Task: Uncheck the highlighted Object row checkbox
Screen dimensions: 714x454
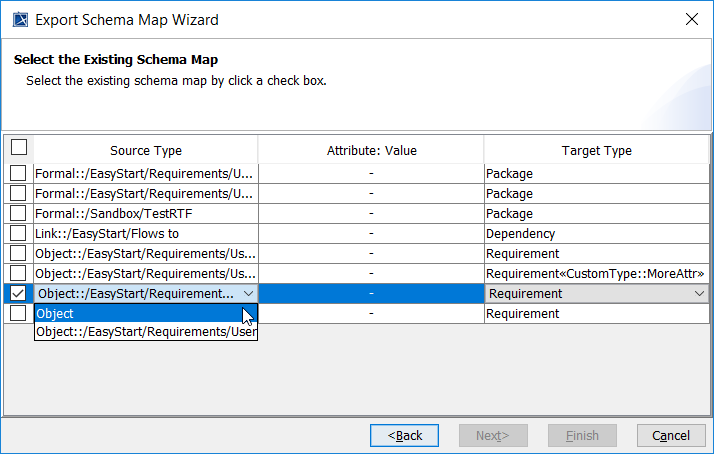Action: point(18,293)
